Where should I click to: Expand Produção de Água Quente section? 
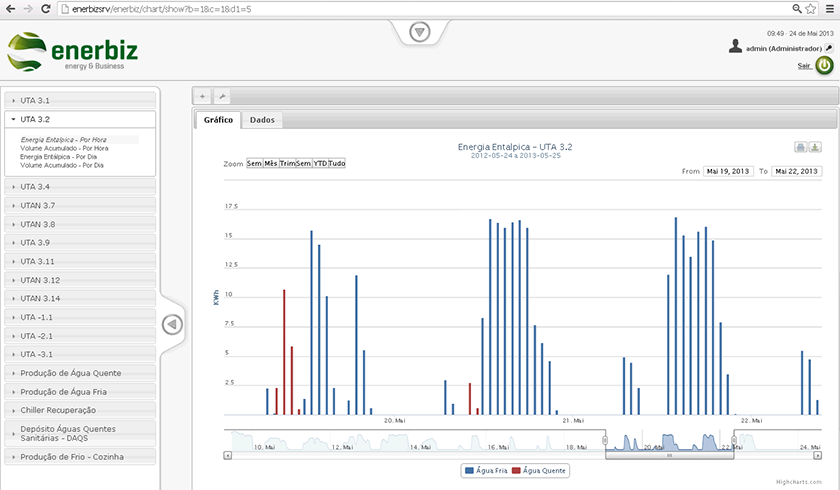80,373
